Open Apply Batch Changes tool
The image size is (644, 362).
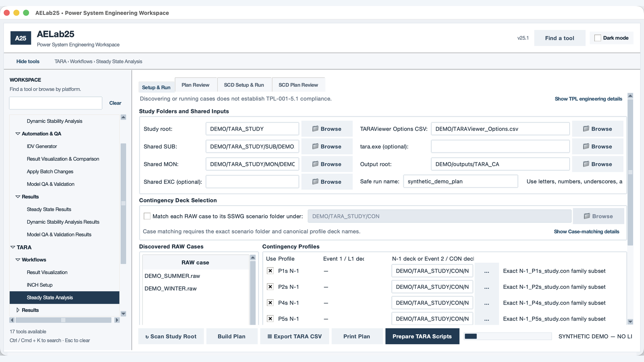pos(50,171)
